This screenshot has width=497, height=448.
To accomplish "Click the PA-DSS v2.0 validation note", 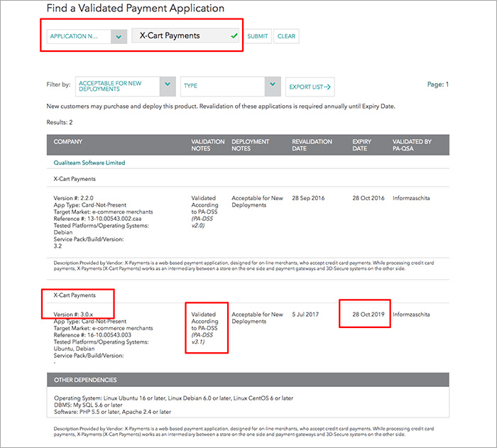I will click(x=202, y=222).
